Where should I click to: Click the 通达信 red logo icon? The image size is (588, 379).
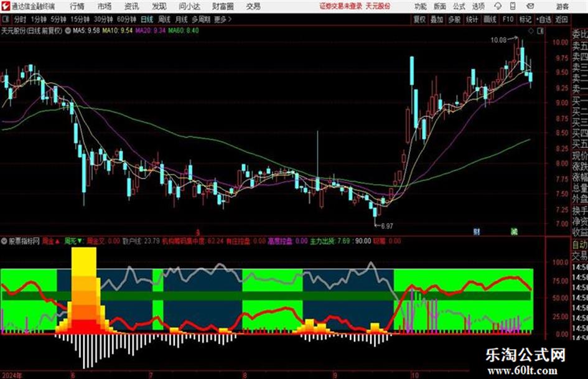[x=6, y=6]
